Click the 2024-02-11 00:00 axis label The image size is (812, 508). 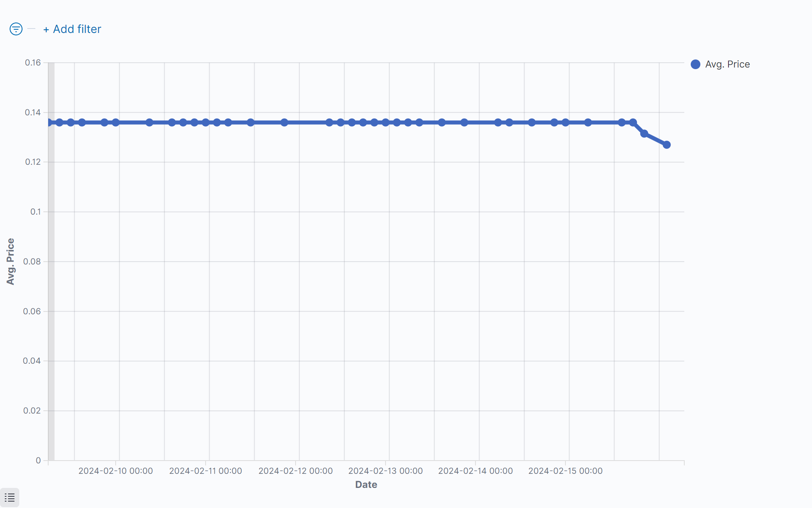tap(206, 471)
